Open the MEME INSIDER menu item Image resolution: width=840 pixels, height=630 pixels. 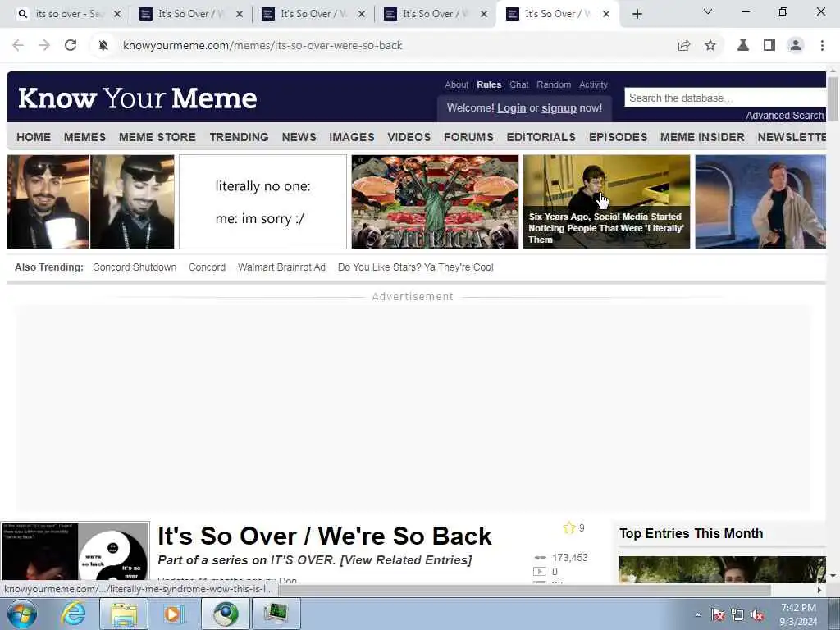(x=702, y=137)
